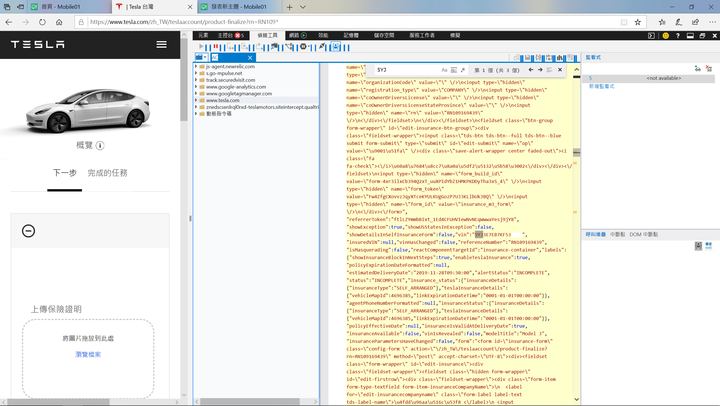
Task: Click the debugger continue (play) icon
Action: 201,46
